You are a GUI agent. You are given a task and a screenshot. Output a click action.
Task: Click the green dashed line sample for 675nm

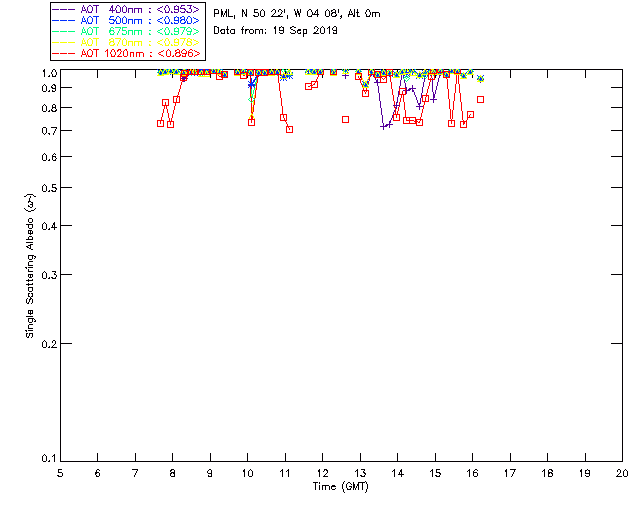tap(64, 31)
